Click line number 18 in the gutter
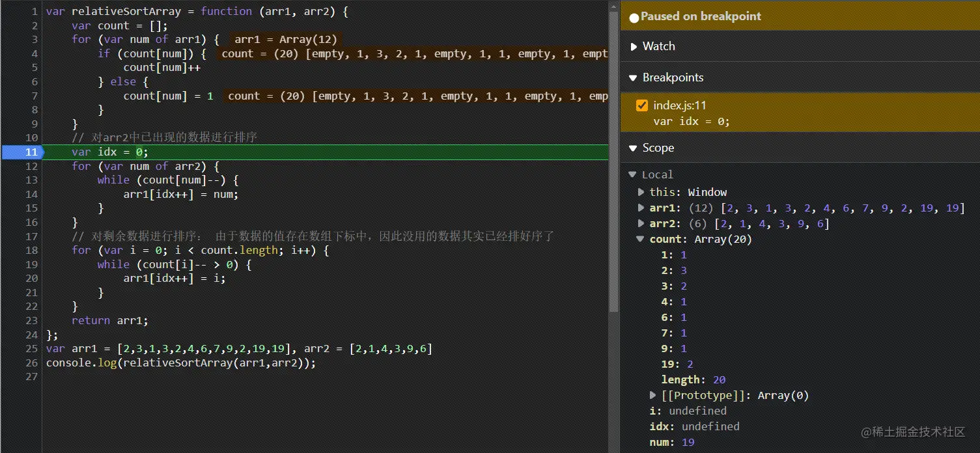980x453 pixels. (32, 251)
